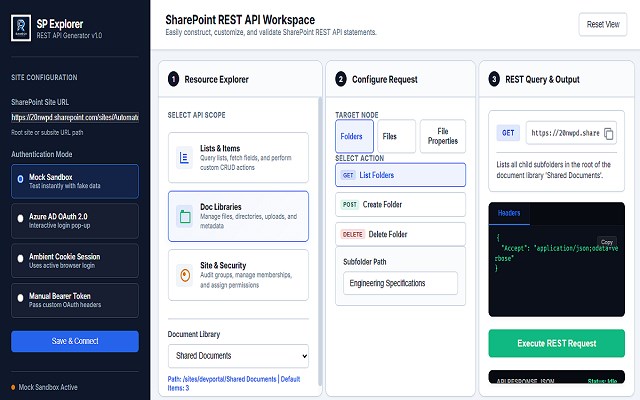Screen dimensions: 640x400
Task: Switch target node to File Properties
Action: click(x=443, y=136)
